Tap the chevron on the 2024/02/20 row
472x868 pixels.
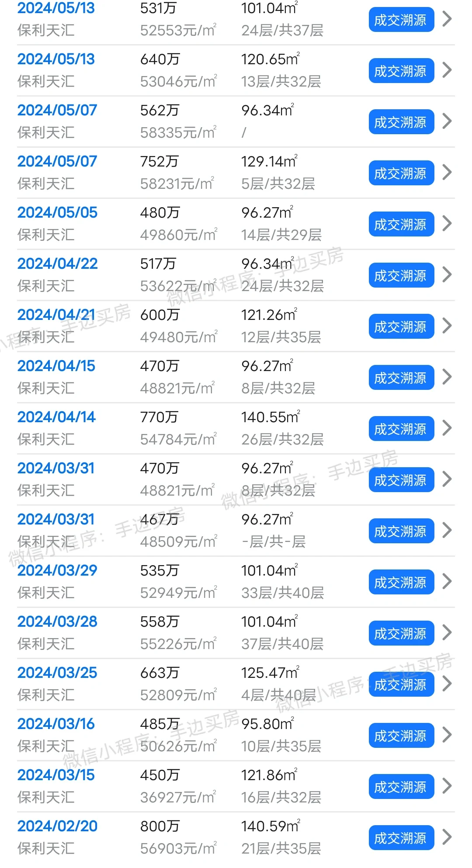click(447, 837)
